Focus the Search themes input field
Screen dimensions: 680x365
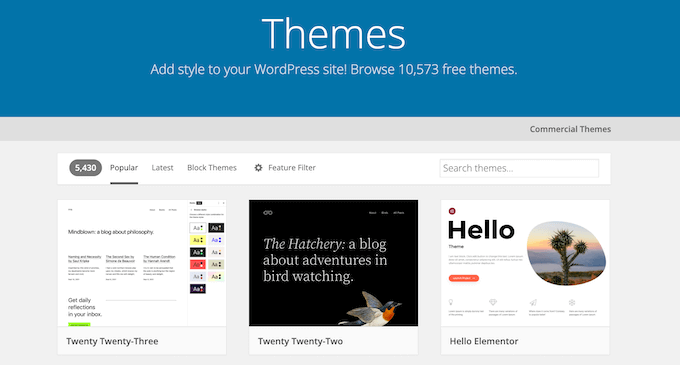[519, 168]
